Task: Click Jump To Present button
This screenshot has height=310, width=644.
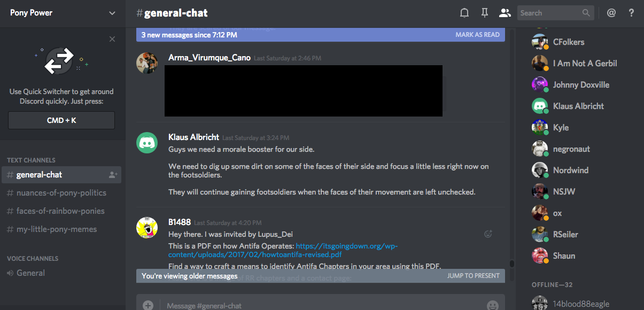Action: tap(473, 276)
